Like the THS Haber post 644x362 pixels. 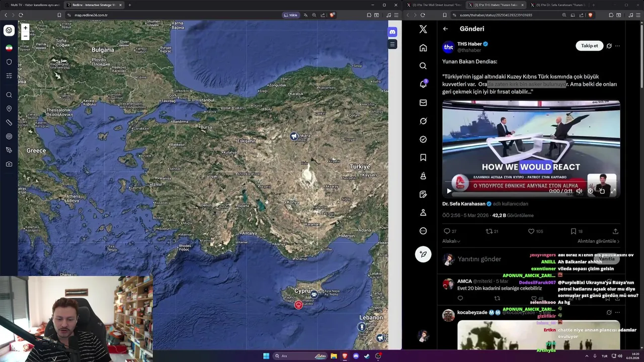pyautogui.click(x=531, y=231)
